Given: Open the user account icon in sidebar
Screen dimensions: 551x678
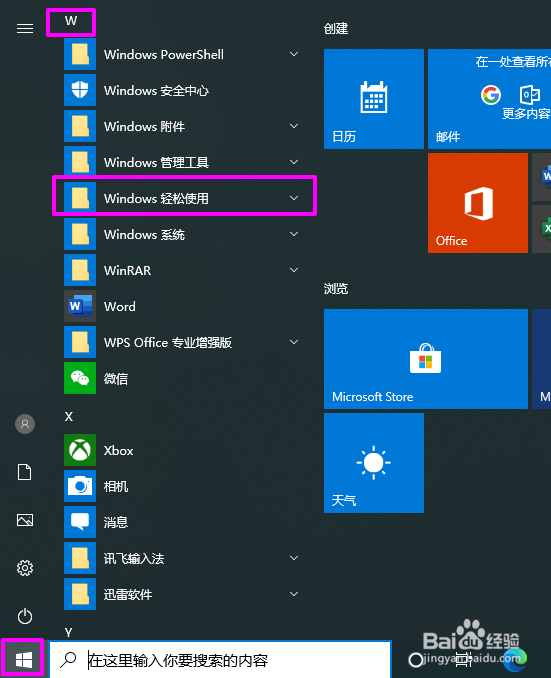Looking at the screenshot, I should (x=25, y=424).
